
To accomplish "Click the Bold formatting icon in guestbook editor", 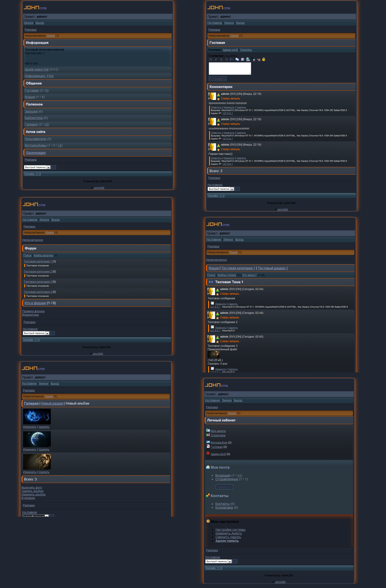I will (x=210, y=60).
